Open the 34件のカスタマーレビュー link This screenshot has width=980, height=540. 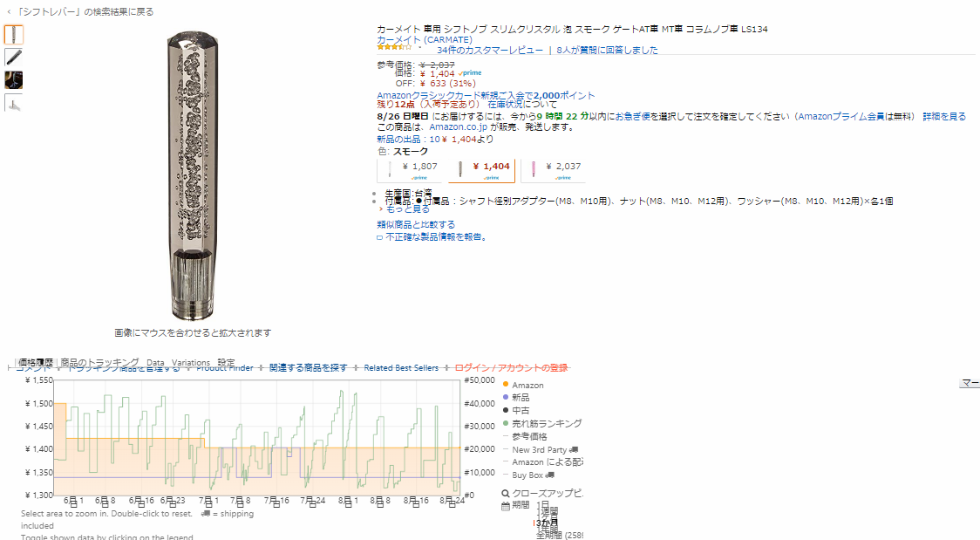pyautogui.click(x=489, y=50)
